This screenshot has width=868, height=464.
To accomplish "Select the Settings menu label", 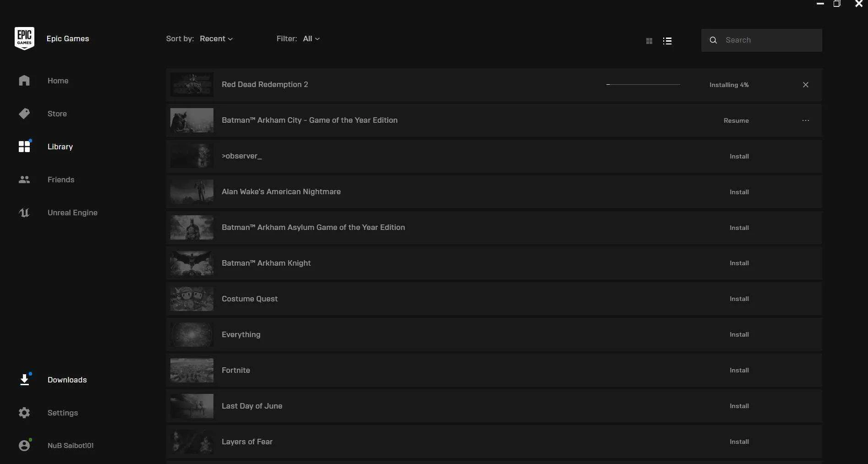I will pyautogui.click(x=63, y=413).
